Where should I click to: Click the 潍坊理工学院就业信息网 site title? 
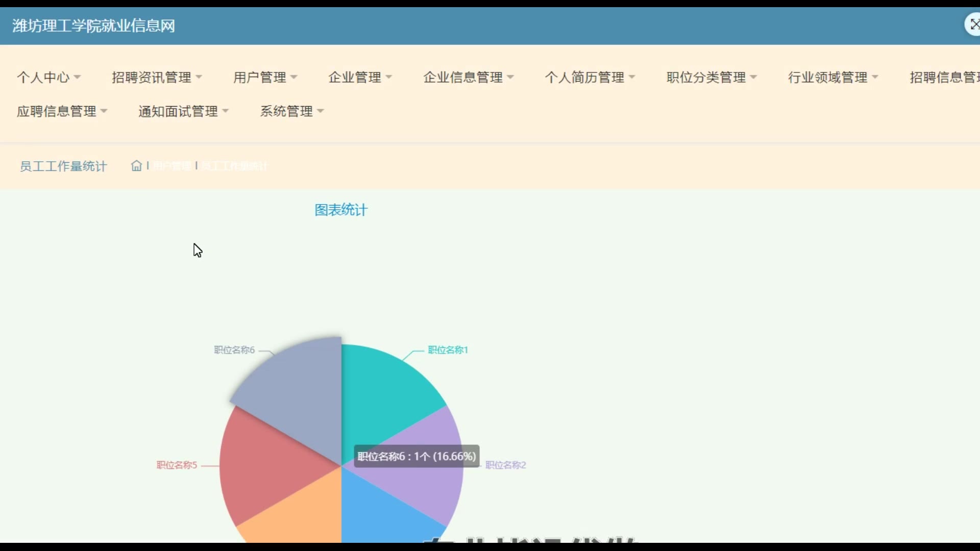coord(93,26)
